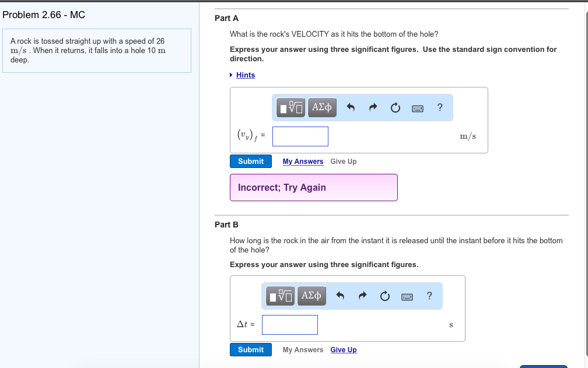Submit the Part B answer
This screenshot has width=588, height=368.
[251, 350]
